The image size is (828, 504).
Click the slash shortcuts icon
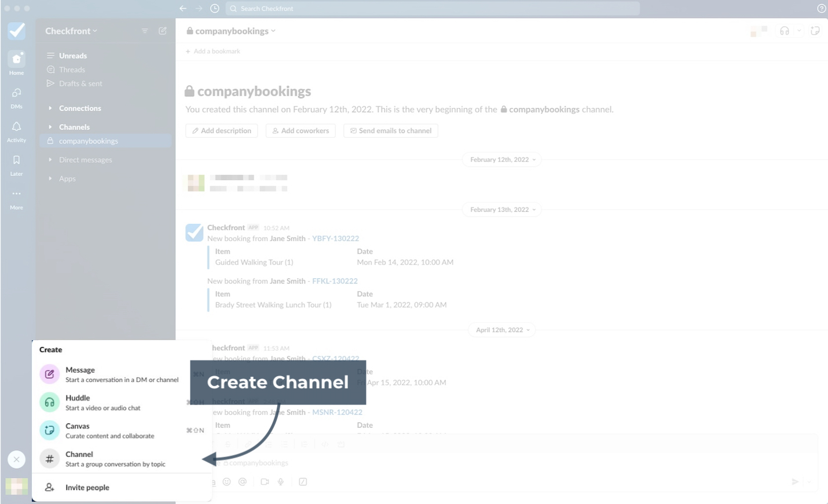click(303, 481)
